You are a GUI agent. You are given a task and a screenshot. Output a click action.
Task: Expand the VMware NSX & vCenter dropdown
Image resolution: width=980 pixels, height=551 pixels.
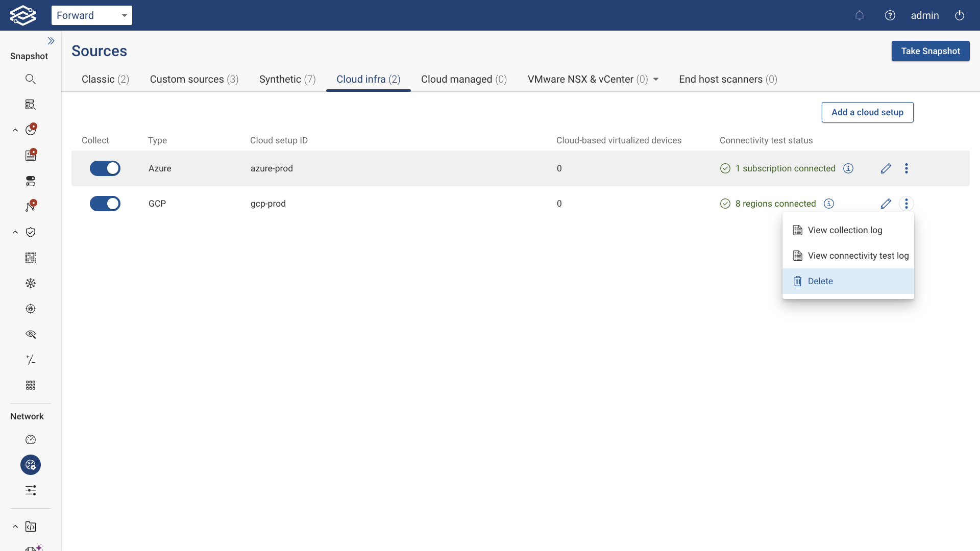[655, 79]
